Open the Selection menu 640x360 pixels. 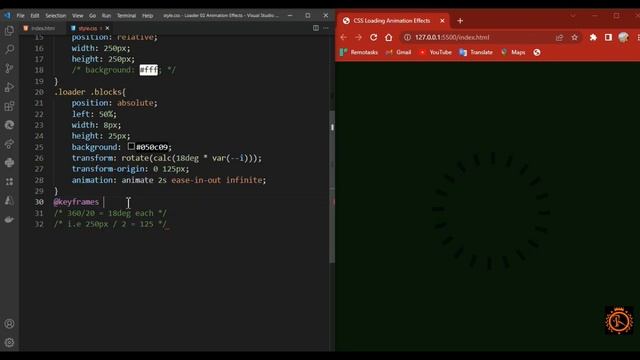pos(56,16)
